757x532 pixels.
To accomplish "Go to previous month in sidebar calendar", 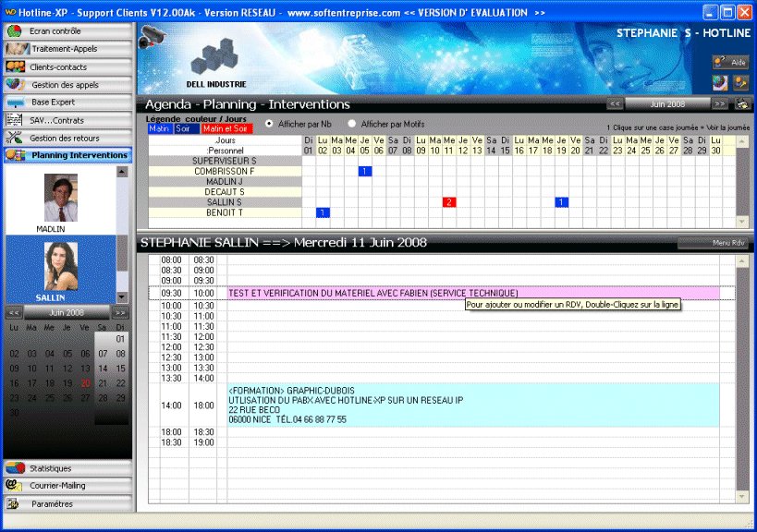I will coord(14,313).
